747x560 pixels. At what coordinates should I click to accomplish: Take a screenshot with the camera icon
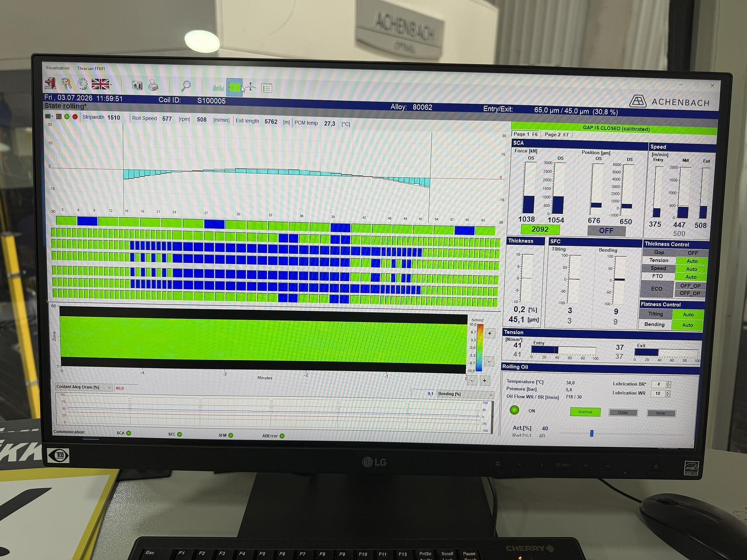pyautogui.click(x=137, y=85)
